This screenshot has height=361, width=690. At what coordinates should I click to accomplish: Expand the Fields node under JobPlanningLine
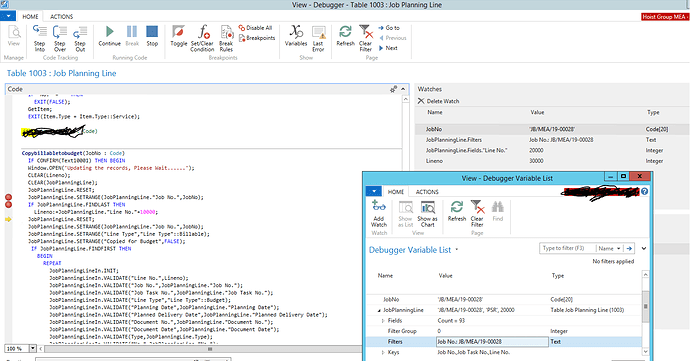[383, 321]
